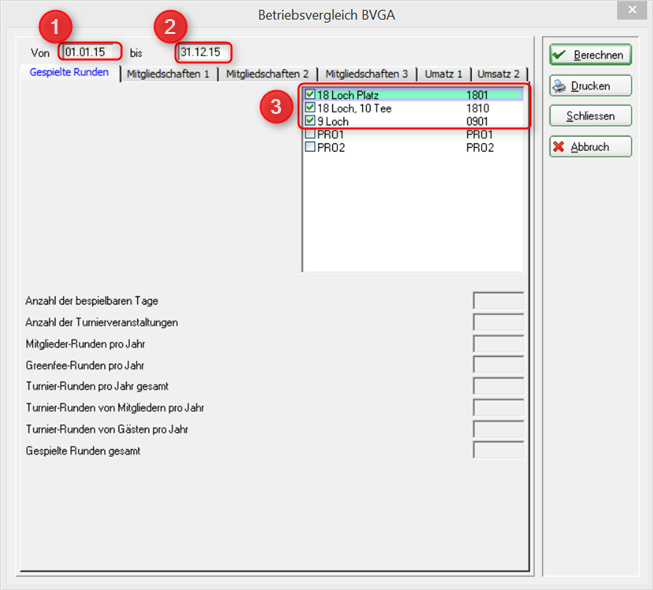Uncheck the 18 Loch Platz checkbox

pyautogui.click(x=310, y=95)
